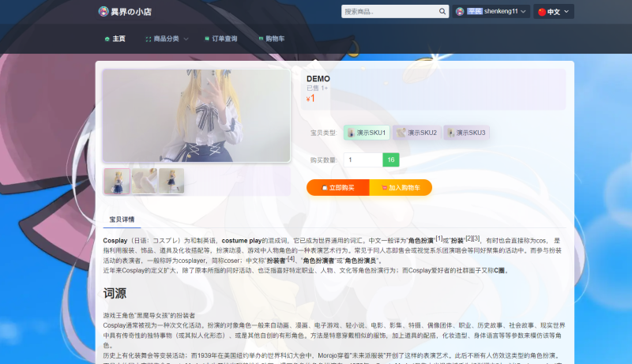Open the 购物车 cart page in navigation

pos(272,39)
